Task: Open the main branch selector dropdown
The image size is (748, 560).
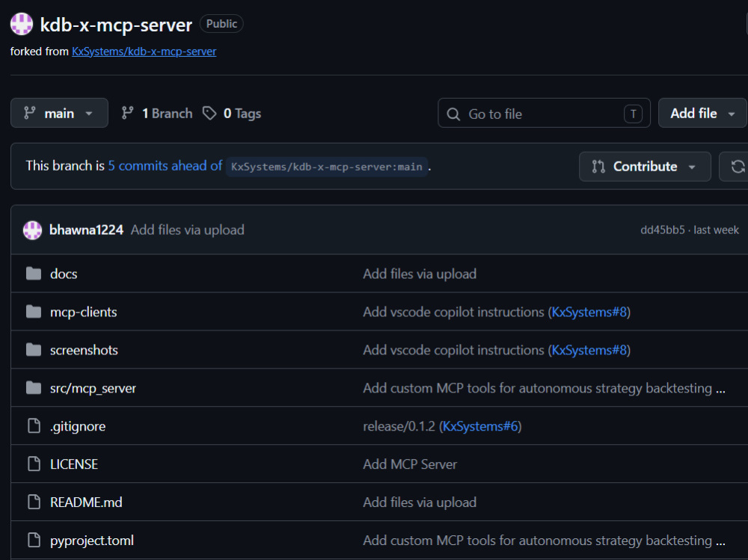Action: tap(59, 113)
